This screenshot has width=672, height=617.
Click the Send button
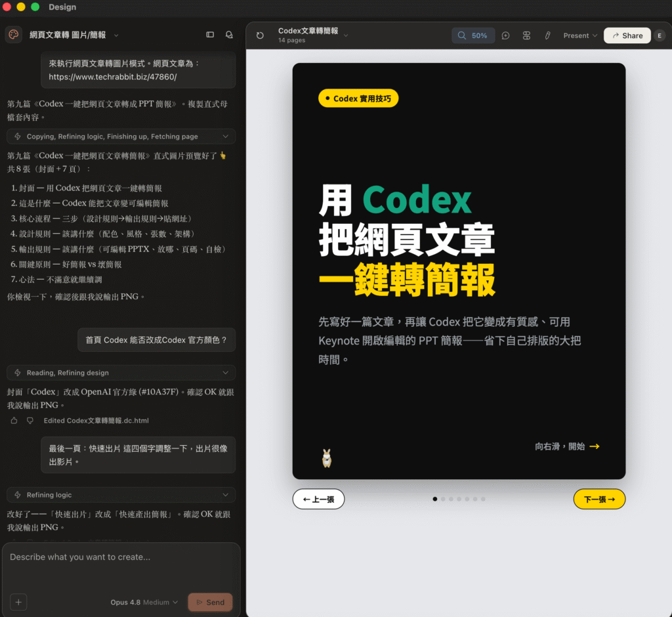pos(211,602)
